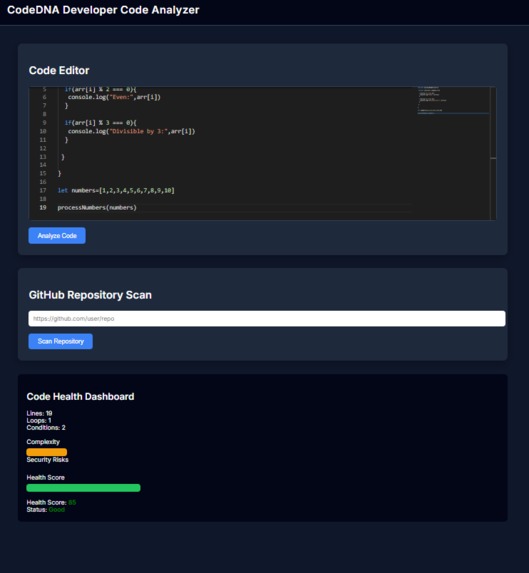Click the Code Health Dashboard heading
This screenshot has width=529, height=573.
coord(80,396)
